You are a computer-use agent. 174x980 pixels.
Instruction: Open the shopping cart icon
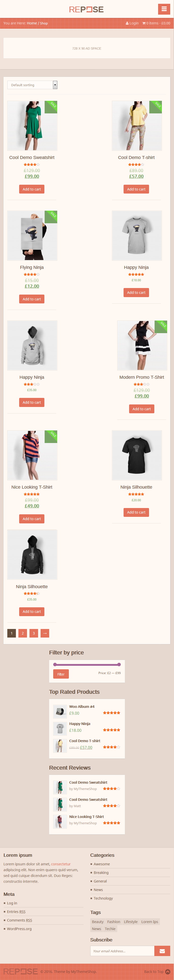(144, 23)
